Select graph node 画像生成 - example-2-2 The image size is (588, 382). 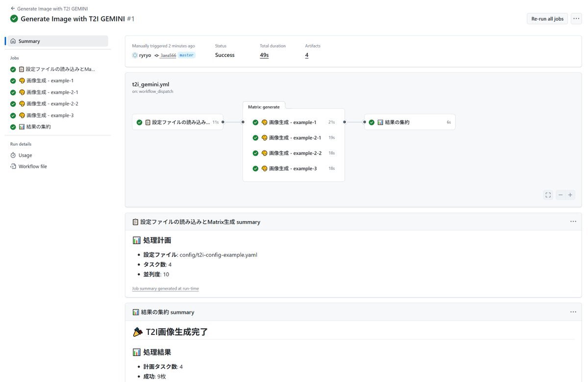[x=294, y=153]
